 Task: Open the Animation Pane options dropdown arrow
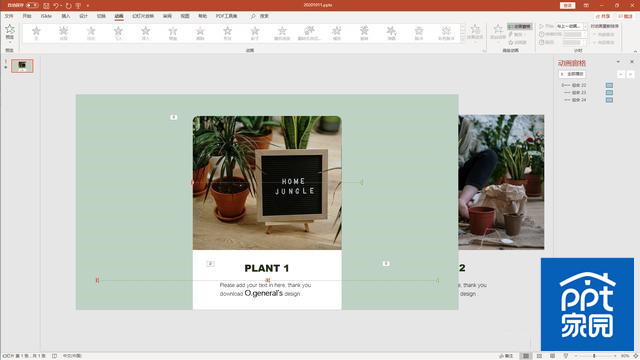point(618,62)
